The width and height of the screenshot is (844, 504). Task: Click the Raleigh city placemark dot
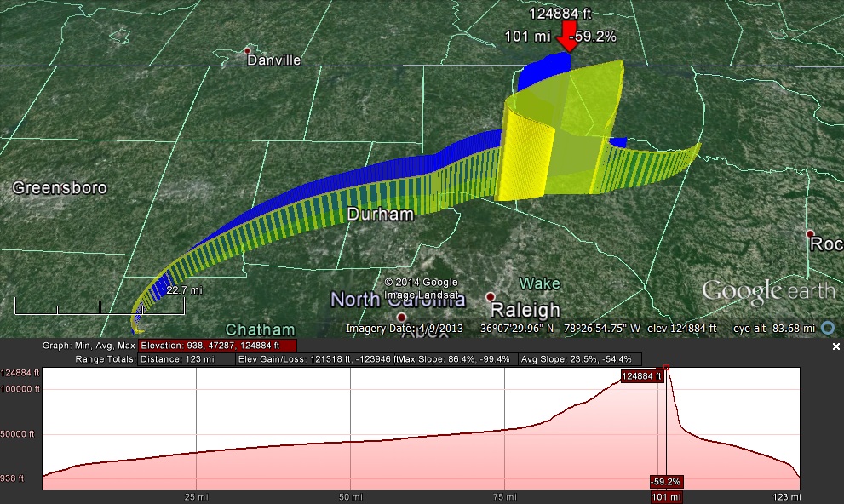pyautogui.click(x=490, y=297)
